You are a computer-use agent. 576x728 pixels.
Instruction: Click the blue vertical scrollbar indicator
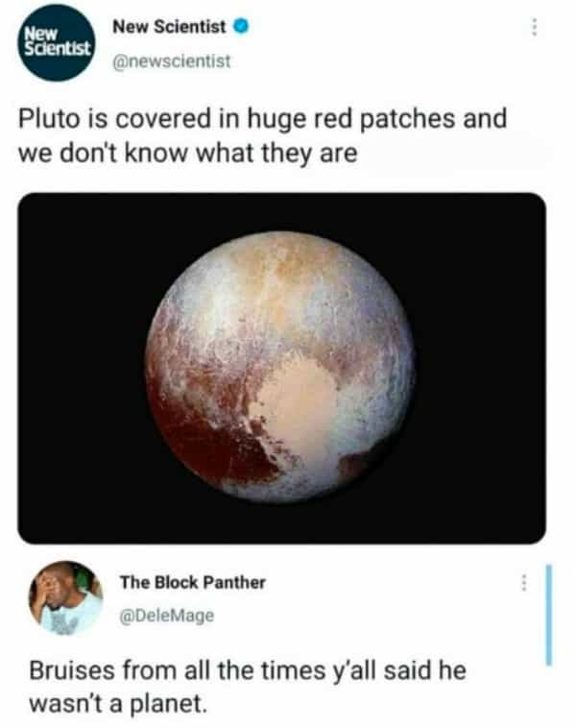(x=548, y=616)
